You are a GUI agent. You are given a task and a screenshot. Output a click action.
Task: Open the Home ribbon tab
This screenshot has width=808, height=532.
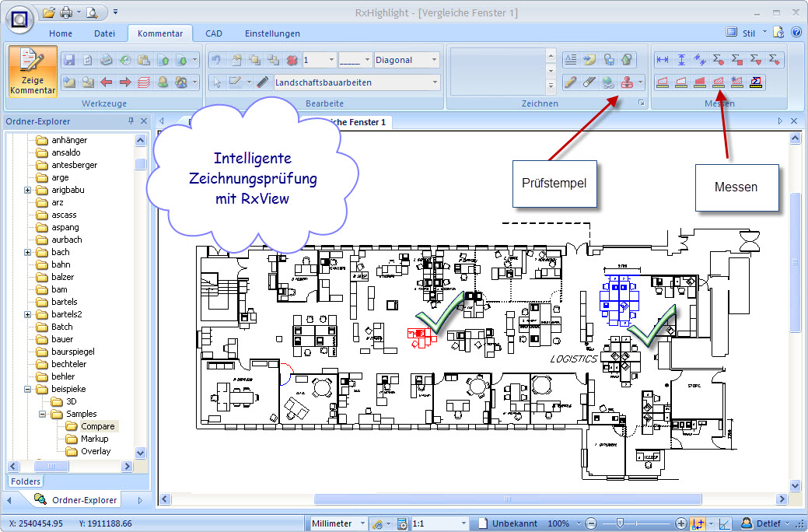tap(61, 33)
